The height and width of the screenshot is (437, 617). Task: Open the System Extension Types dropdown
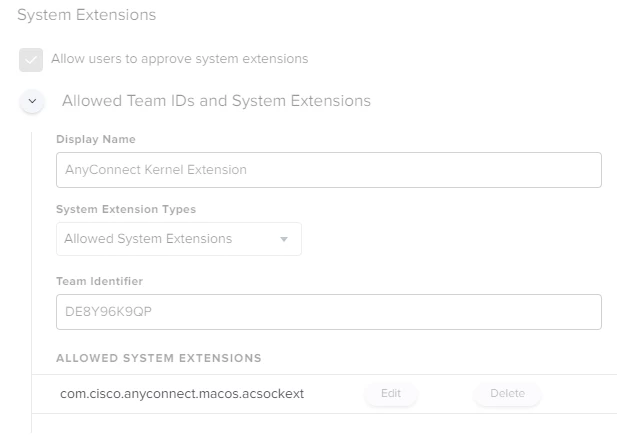click(x=179, y=239)
